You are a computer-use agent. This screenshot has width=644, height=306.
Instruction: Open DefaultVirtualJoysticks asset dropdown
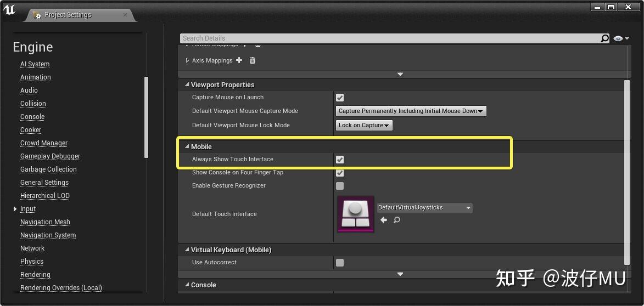[x=425, y=208]
